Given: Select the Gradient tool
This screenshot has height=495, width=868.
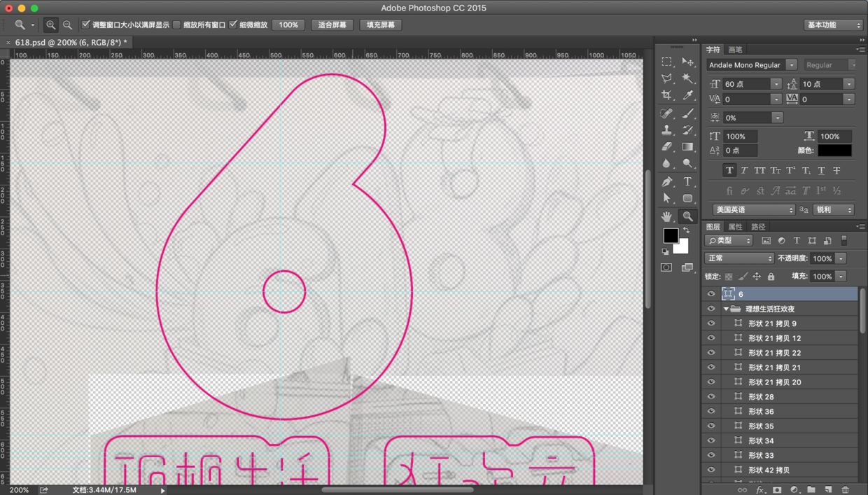Looking at the screenshot, I should tap(687, 147).
